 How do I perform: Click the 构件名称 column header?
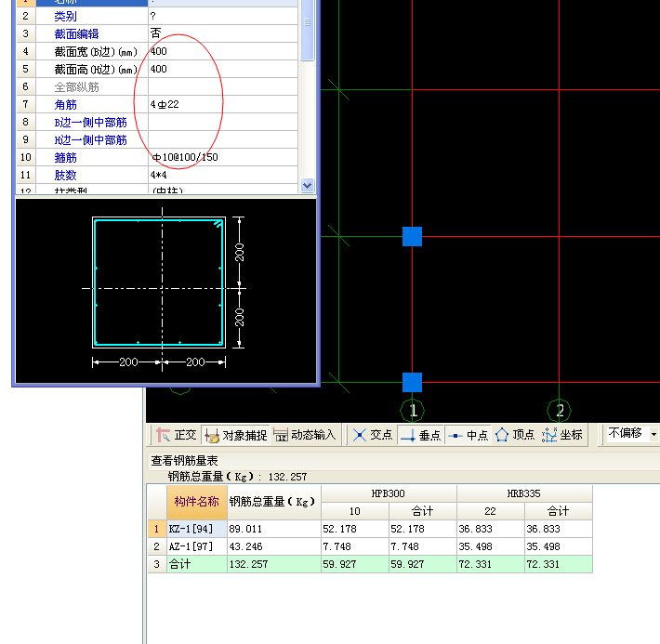(x=197, y=502)
